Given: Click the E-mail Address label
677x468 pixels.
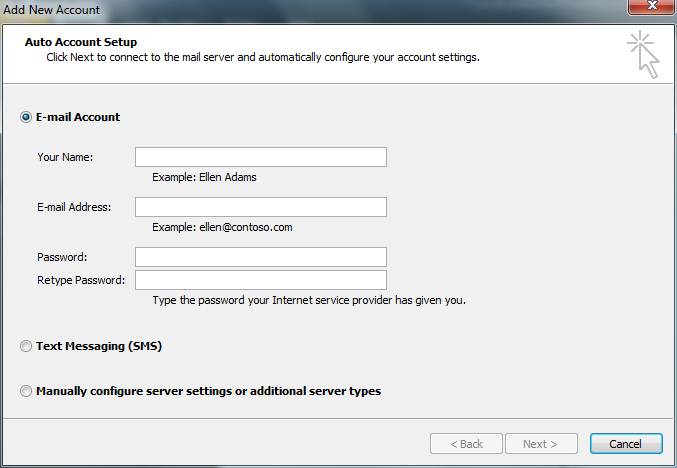Looking at the screenshot, I should click(x=74, y=207).
